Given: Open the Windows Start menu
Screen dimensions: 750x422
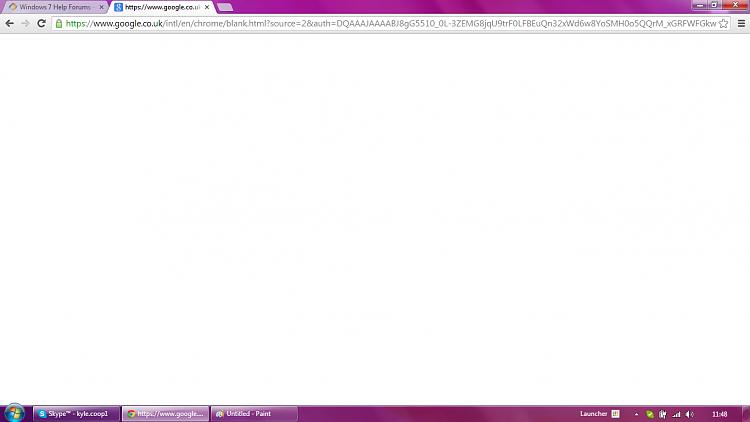Looking at the screenshot, I should point(14,413).
